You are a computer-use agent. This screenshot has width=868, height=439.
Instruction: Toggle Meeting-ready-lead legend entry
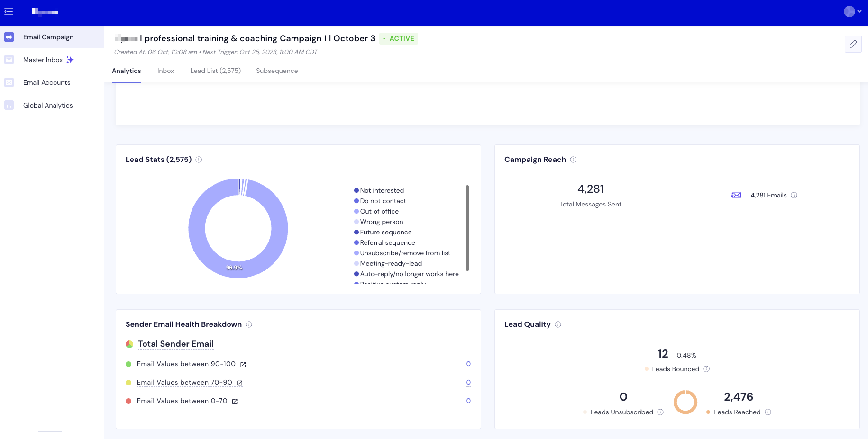coord(391,263)
